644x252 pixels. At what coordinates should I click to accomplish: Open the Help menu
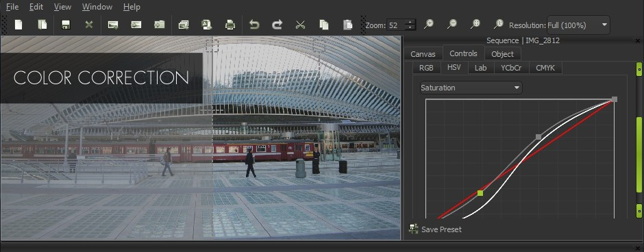pyautogui.click(x=132, y=7)
